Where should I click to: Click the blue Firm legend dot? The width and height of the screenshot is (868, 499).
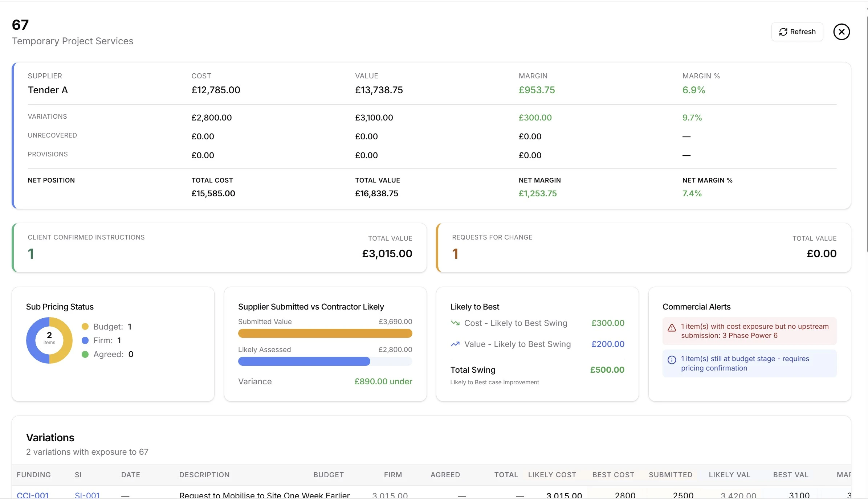coord(85,340)
